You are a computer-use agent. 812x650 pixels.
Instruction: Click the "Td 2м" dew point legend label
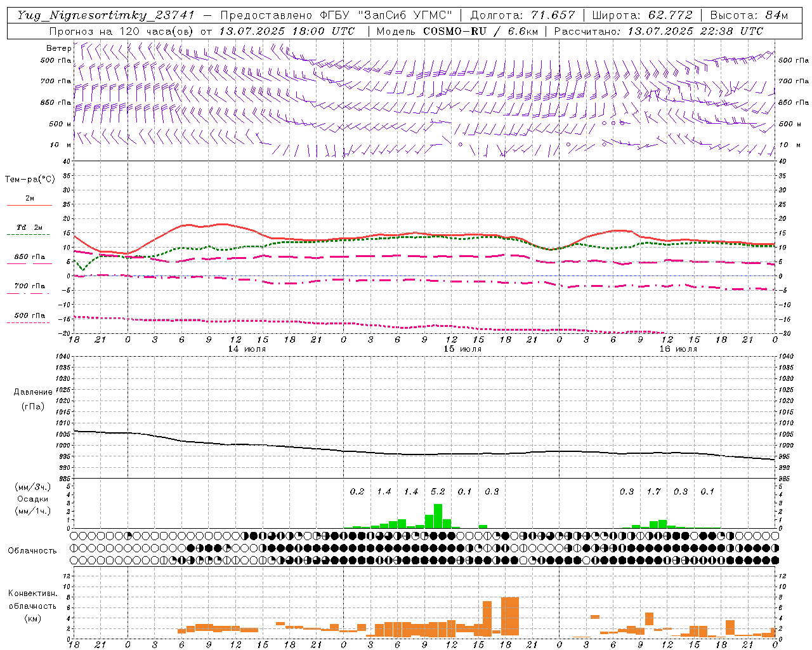pos(29,227)
